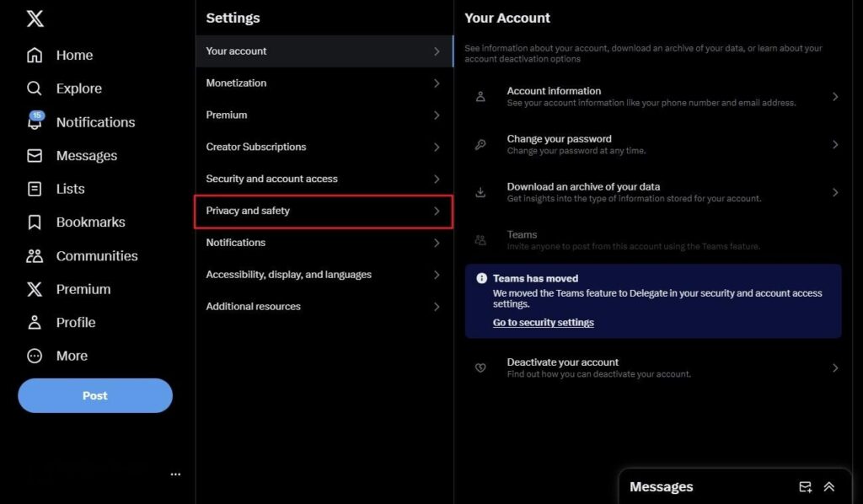Viewport: 863px width, 504px height.
Task: Click the Lists document icon
Action: 34,189
